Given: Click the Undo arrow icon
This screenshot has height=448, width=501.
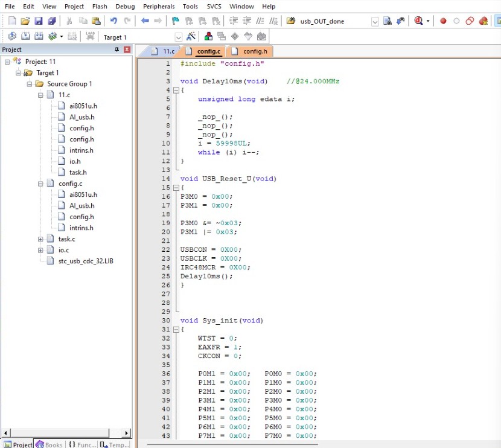Looking at the screenshot, I should coord(113,21).
